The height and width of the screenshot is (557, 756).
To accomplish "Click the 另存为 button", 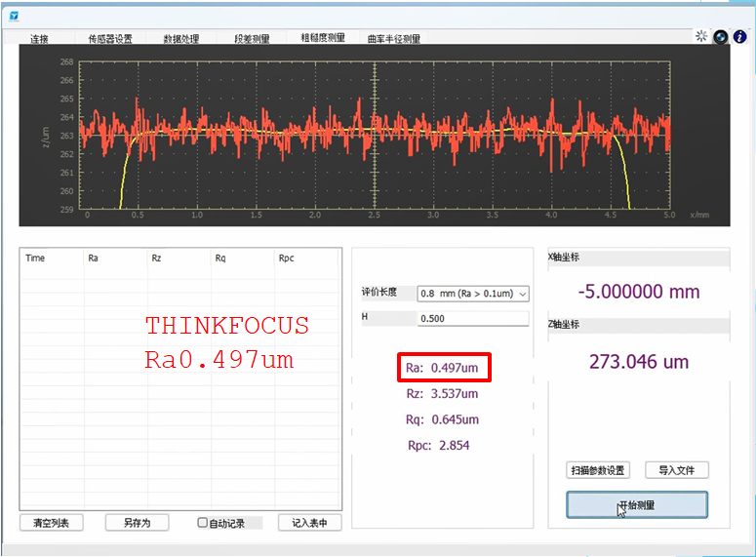I will click(137, 523).
